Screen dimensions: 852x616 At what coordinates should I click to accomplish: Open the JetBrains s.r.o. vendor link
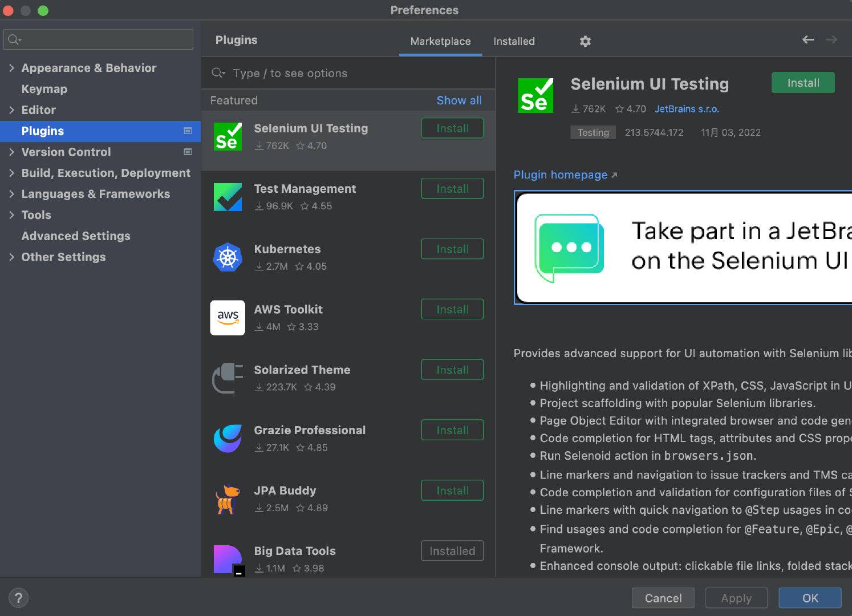[x=687, y=109]
